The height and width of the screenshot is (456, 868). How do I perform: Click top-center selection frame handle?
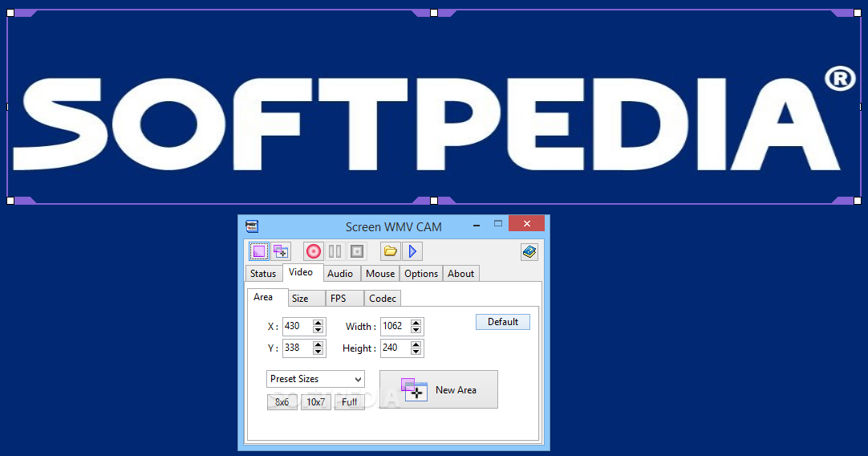[434, 13]
